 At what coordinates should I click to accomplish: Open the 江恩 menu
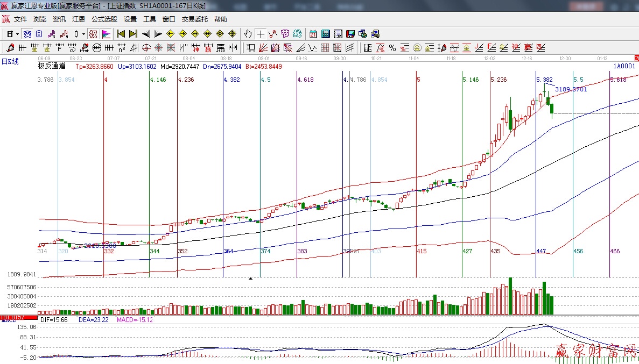(79, 19)
